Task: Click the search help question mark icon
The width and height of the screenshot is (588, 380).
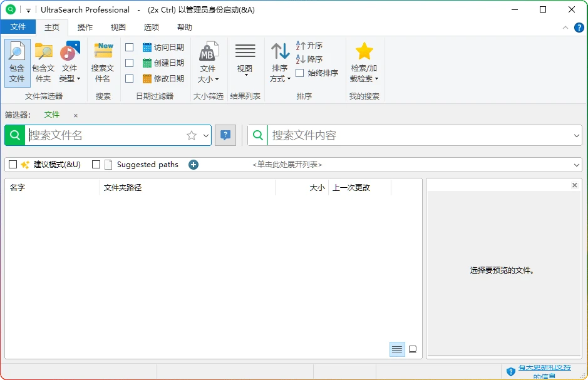Action: point(225,135)
